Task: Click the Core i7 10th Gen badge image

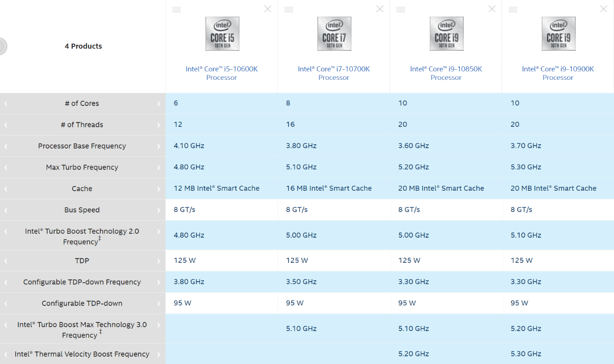Action: (334, 34)
